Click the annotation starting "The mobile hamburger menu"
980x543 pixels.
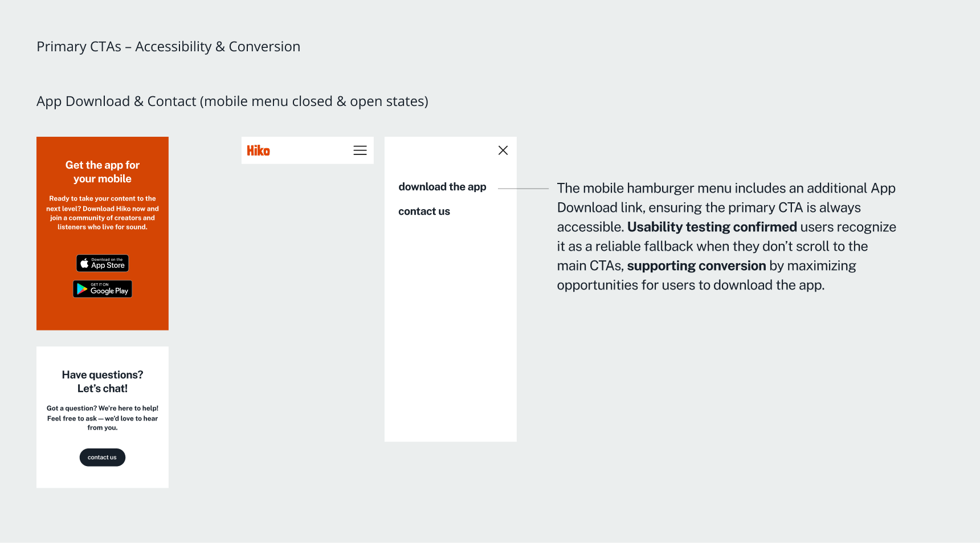[x=726, y=189]
